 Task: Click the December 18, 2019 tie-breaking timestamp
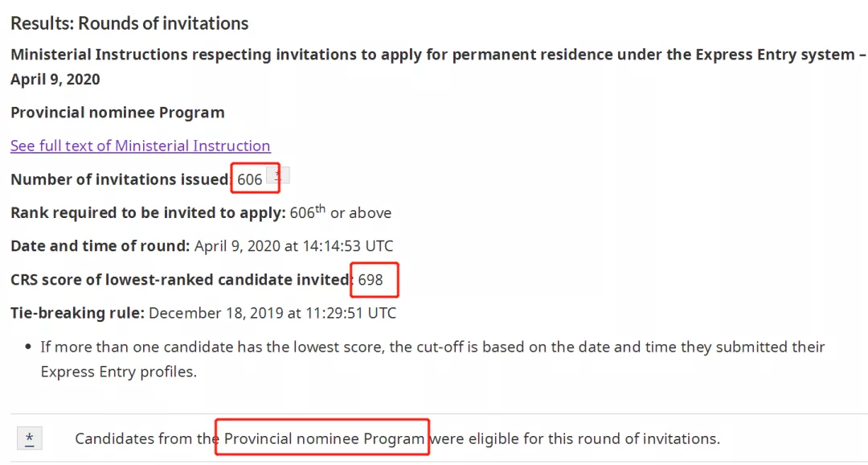pos(272,313)
